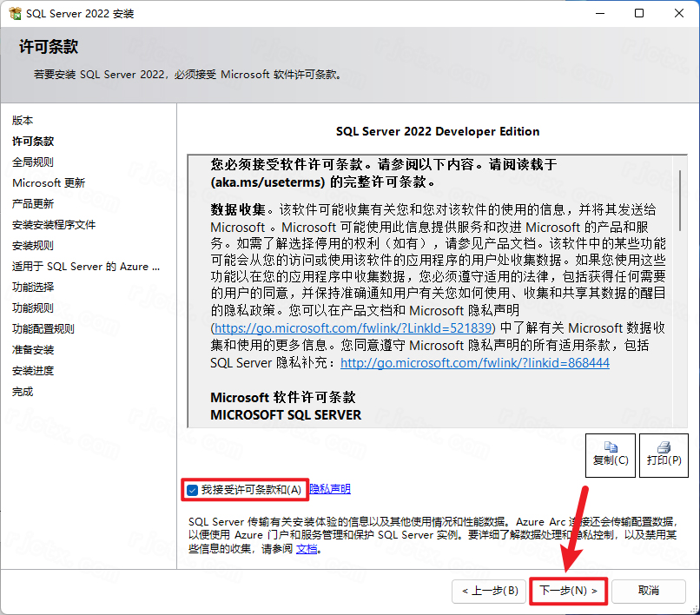Open the fwlink LinkId=521839 hyperlink

click(353, 328)
